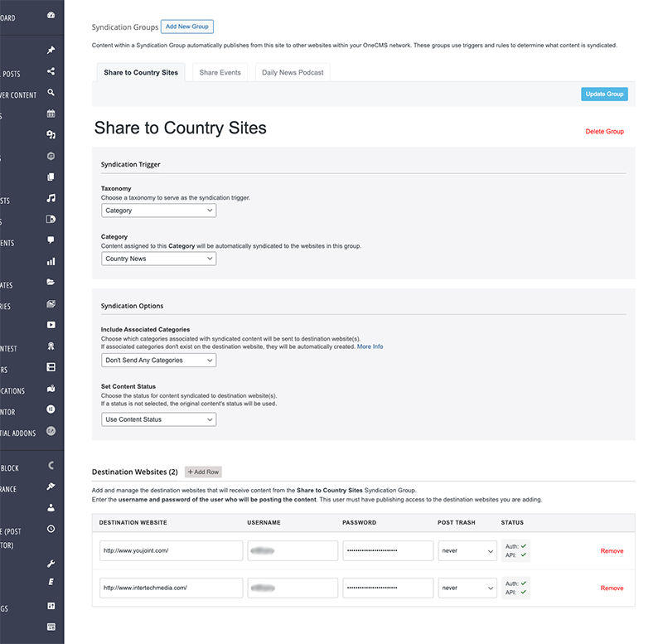The image size is (663, 644).
Task: Open the video play icon in sidebar
Action: [x=51, y=325]
